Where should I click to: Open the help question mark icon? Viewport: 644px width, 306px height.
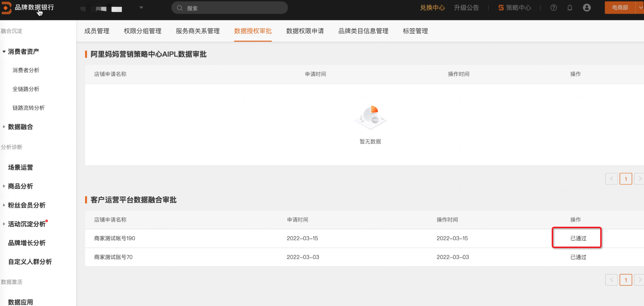pyautogui.click(x=554, y=8)
